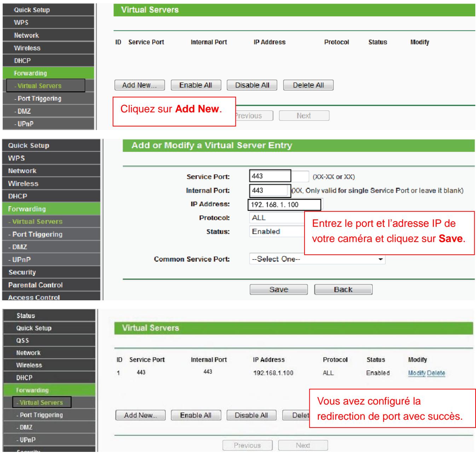Click Next in the top screenshot
This screenshot has width=476, height=454.
coord(304,116)
